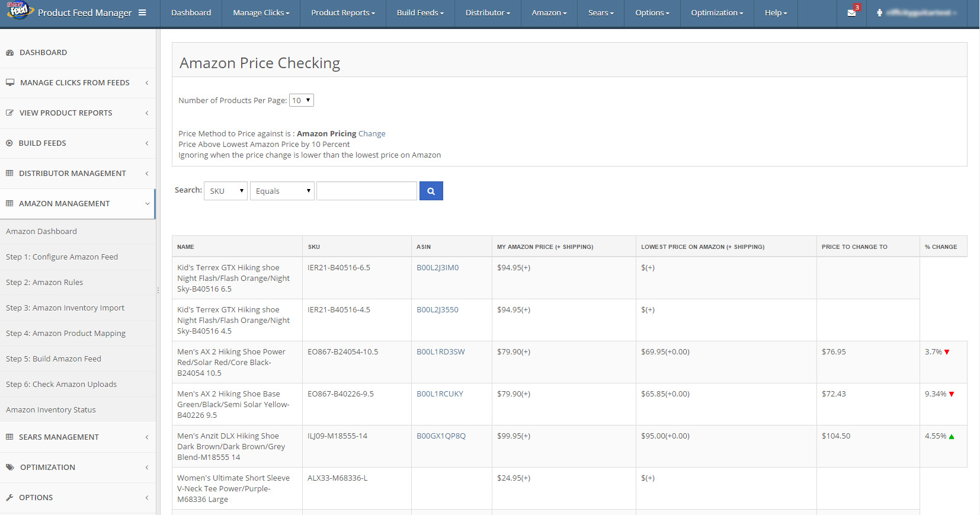
Task: Click the edit icon for View Product Reports
Action: coord(10,113)
